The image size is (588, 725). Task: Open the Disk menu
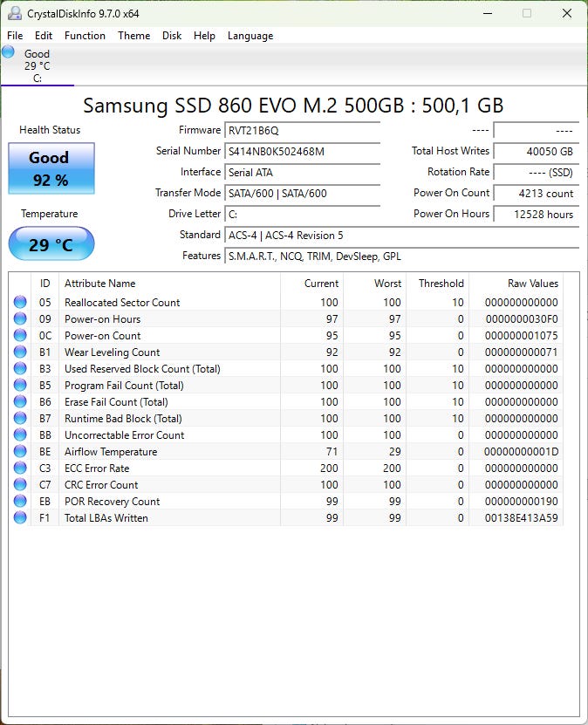click(x=172, y=36)
